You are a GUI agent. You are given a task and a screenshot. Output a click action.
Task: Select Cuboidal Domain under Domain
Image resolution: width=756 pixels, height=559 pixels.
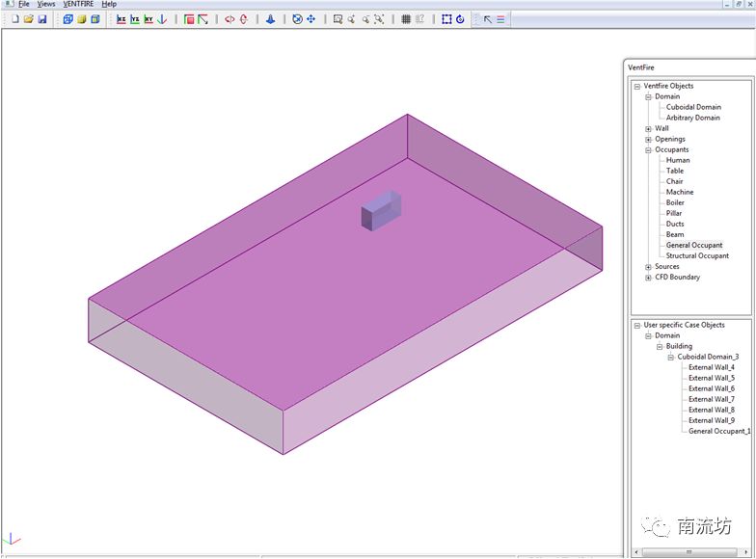tap(693, 107)
